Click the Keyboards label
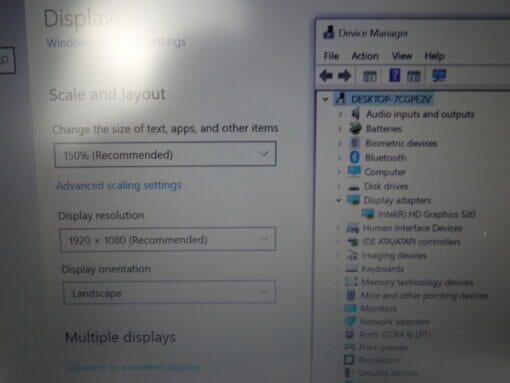Image resolution: width=510 pixels, height=383 pixels. click(x=383, y=268)
